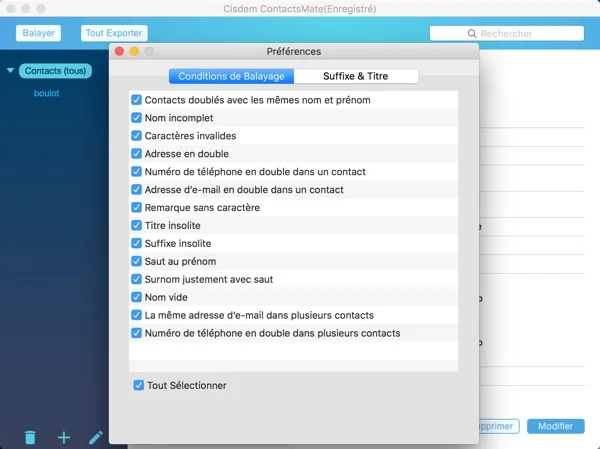Viewport: 600px width, 449px height.
Task: Click the Supprimer button behind the dialog
Action: pyautogui.click(x=499, y=426)
